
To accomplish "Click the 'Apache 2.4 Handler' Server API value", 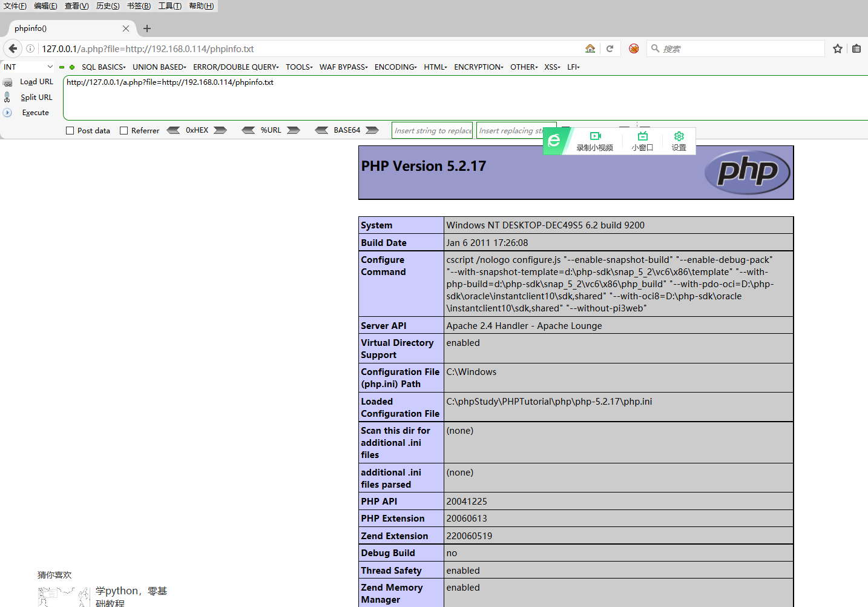I will [524, 326].
